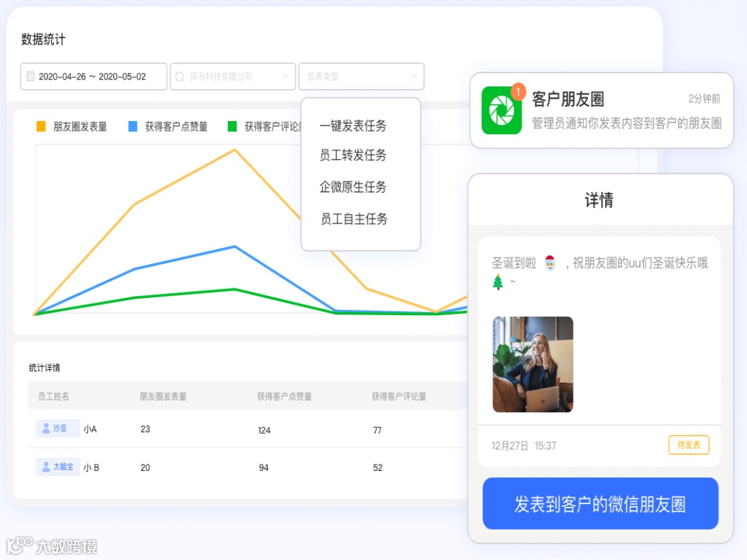Open the date range picker
This screenshot has height=560, width=747.
click(93, 77)
